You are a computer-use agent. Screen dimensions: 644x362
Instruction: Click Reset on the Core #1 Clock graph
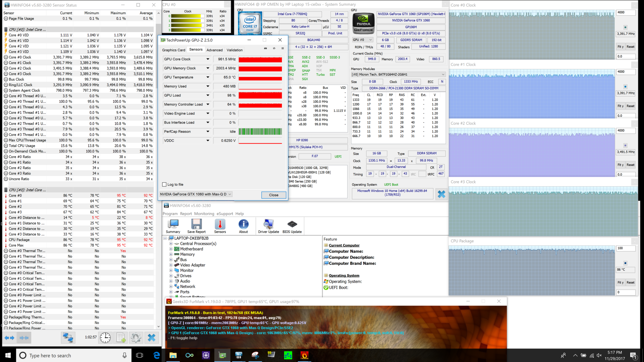coord(631,106)
